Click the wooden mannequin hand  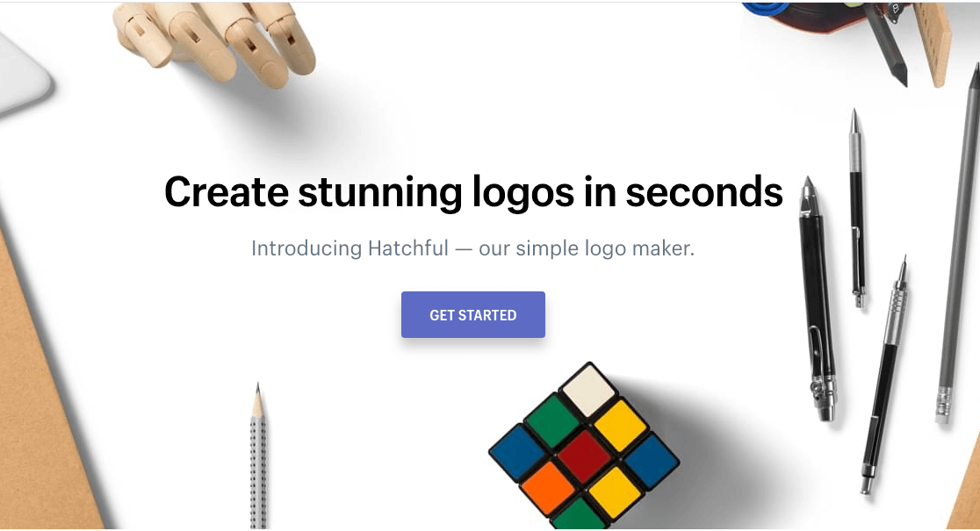tap(215, 41)
